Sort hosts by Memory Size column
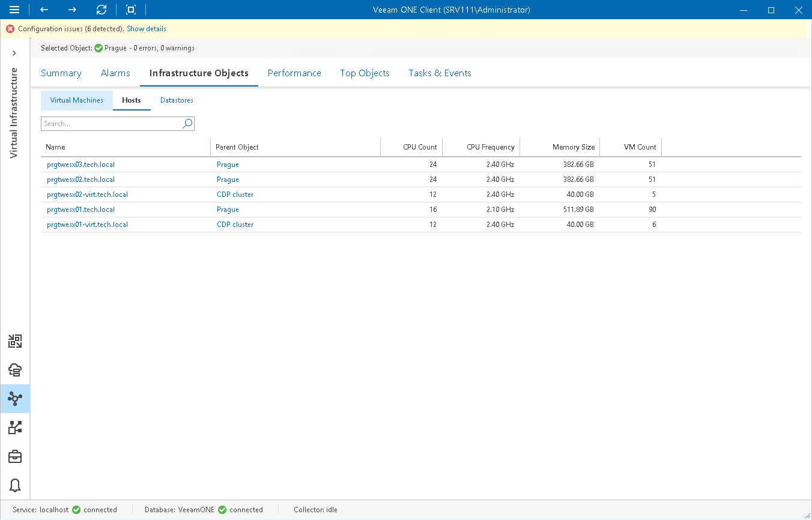The width and height of the screenshot is (812, 520). click(x=574, y=147)
